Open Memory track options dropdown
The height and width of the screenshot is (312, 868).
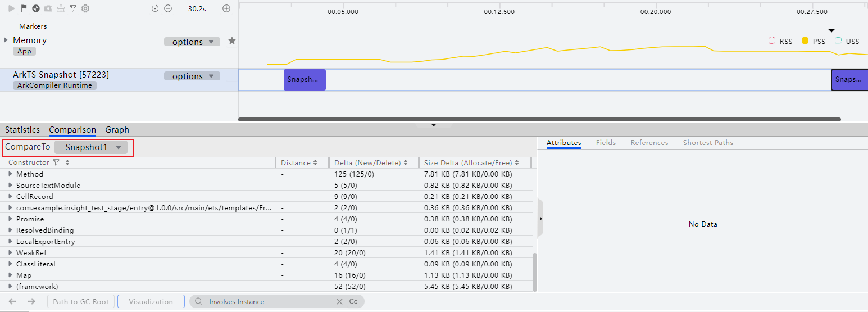click(x=192, y=42)
